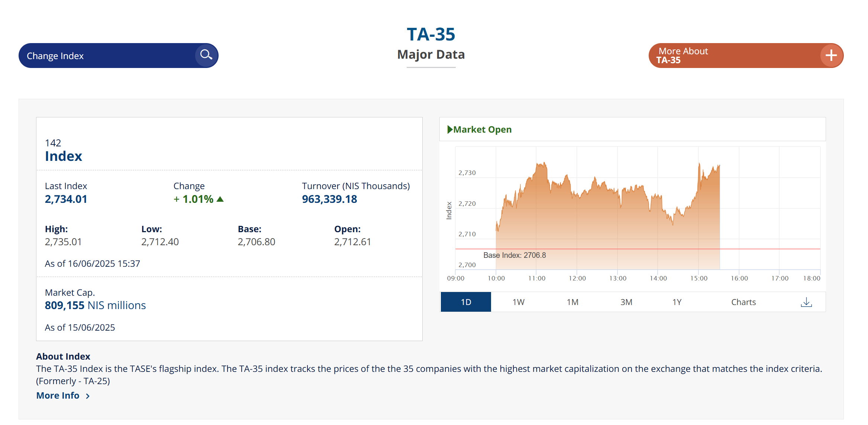Click the TA-35 page title
Screen dimensions: 868x425
point(431,34)
